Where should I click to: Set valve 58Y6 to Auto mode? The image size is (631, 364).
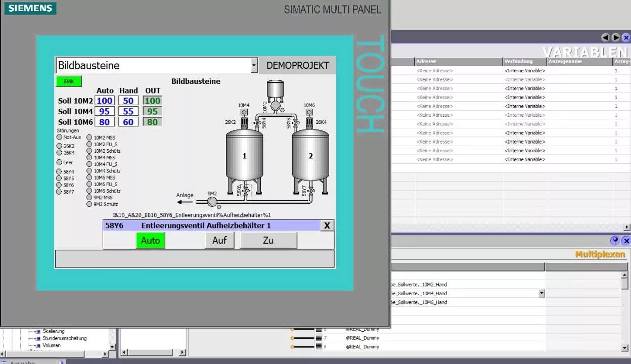151,240
